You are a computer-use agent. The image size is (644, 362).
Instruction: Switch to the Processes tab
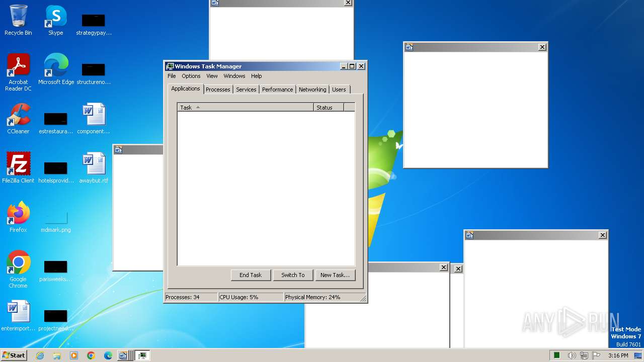click(x=218, y=89)
